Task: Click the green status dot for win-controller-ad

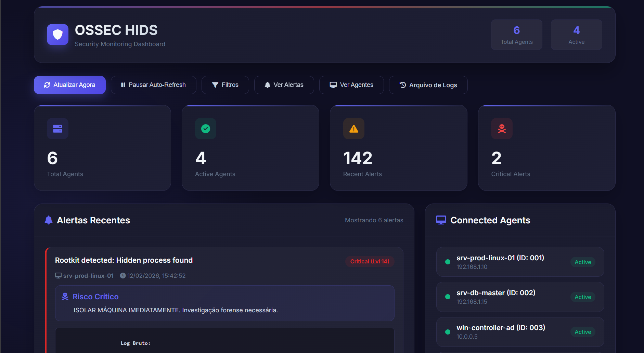Action: (x=448, y=332)
